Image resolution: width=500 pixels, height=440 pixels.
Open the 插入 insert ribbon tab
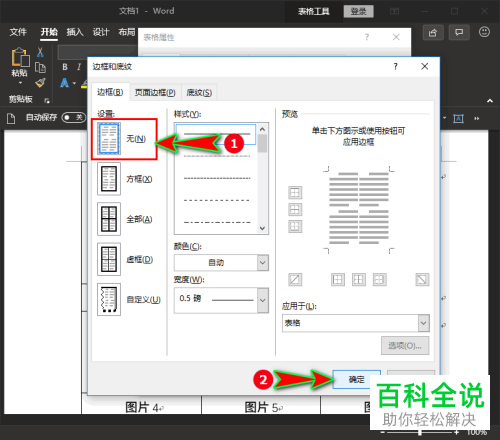tap(75, 32)
